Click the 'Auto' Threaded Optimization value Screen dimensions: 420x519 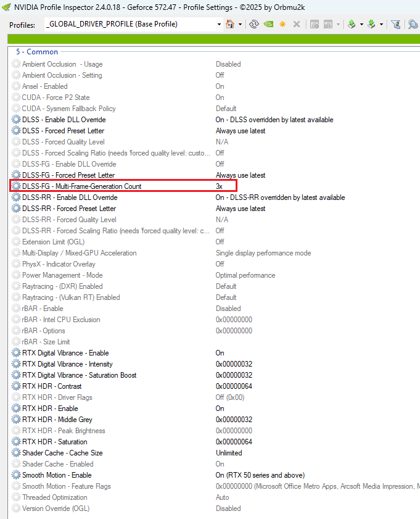coord(222,497)
